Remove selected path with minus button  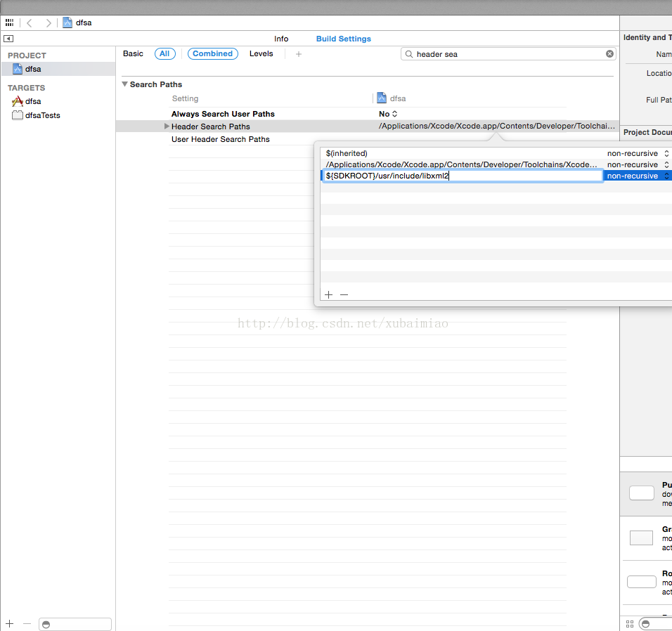pyautogui.click(x=344, y=294)
